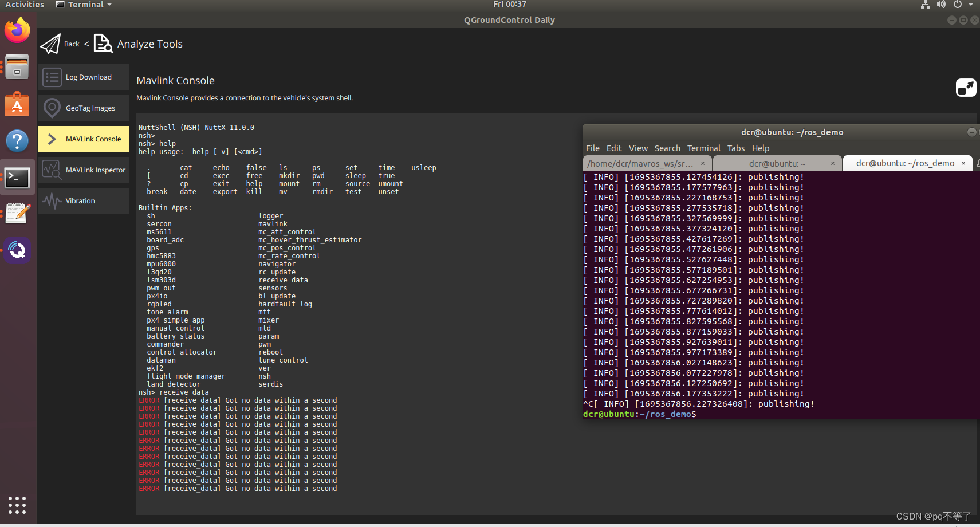Click 'NuttShell (NSH) NuttX-11.0.0' text
This screenshot has height=527, width=980.
click(x=196, y=128)
